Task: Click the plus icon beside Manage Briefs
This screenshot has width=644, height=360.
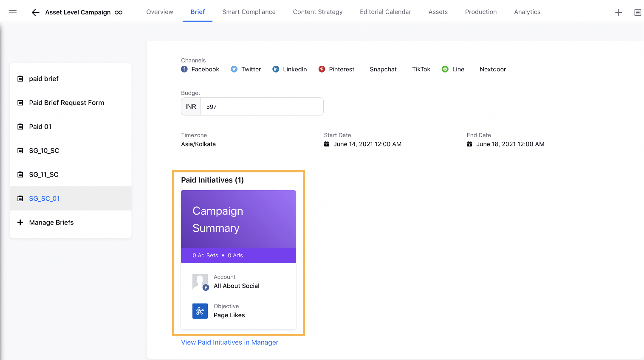Action: (x=20, y=222)
